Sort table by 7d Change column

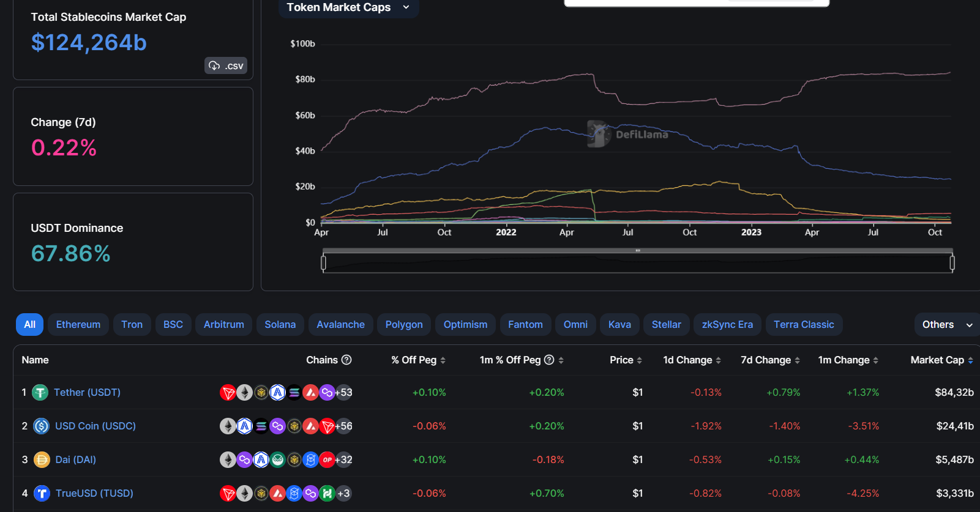[771, 360]
